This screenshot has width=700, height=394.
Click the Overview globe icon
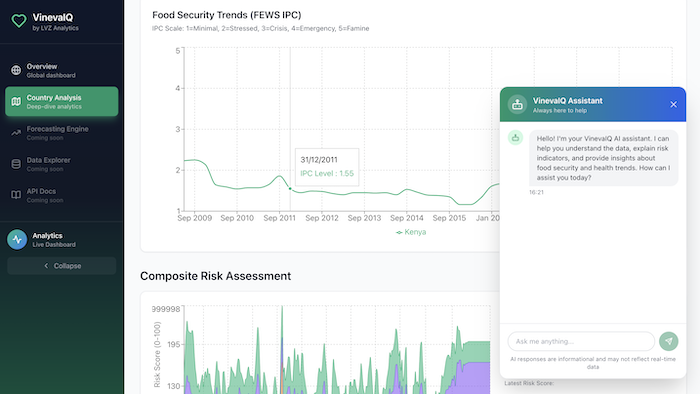[x=16, y=71]
